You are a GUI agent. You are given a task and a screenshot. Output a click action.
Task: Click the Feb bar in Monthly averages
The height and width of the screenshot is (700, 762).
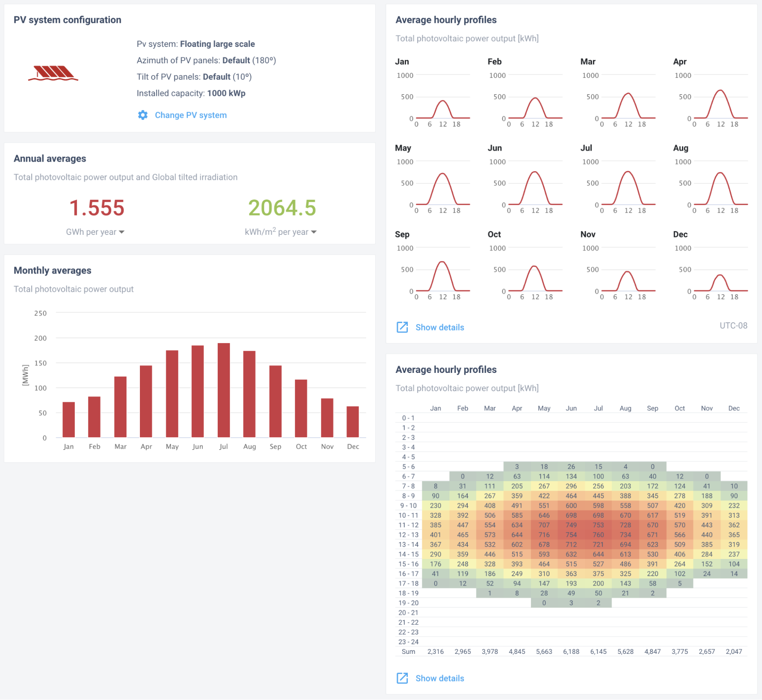[94, 417]
